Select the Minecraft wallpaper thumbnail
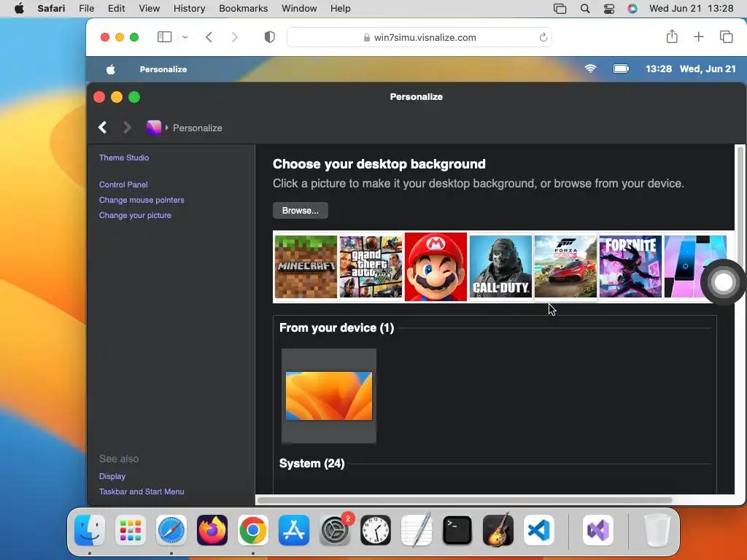The image size is (747, 560). [x=306, y=267]
